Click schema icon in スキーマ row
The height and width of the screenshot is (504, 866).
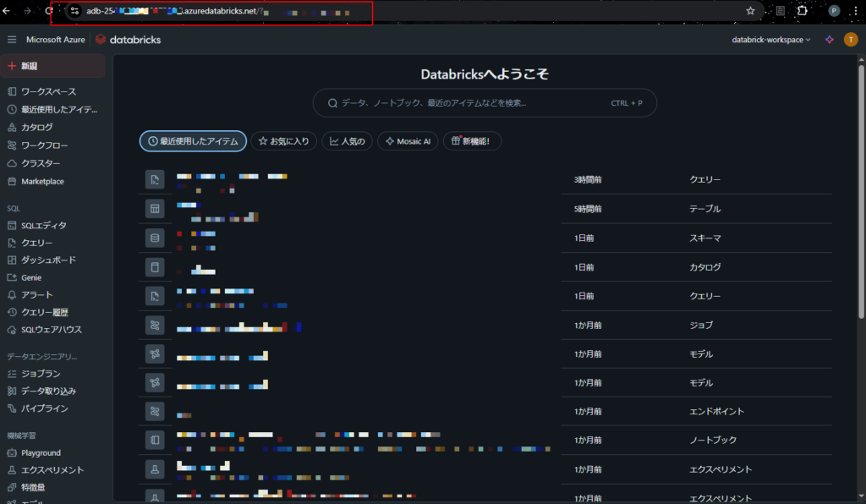click(x=155, y=238)
